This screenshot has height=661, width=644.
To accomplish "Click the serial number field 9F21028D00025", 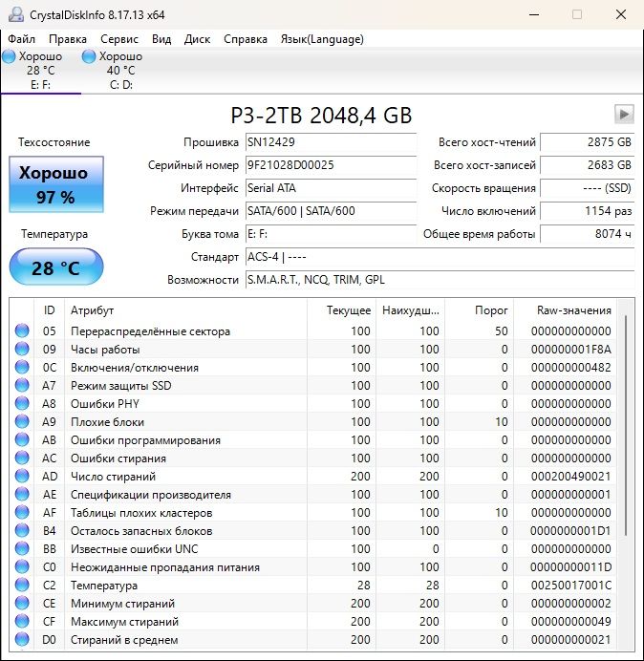I will tap(331, 165).
